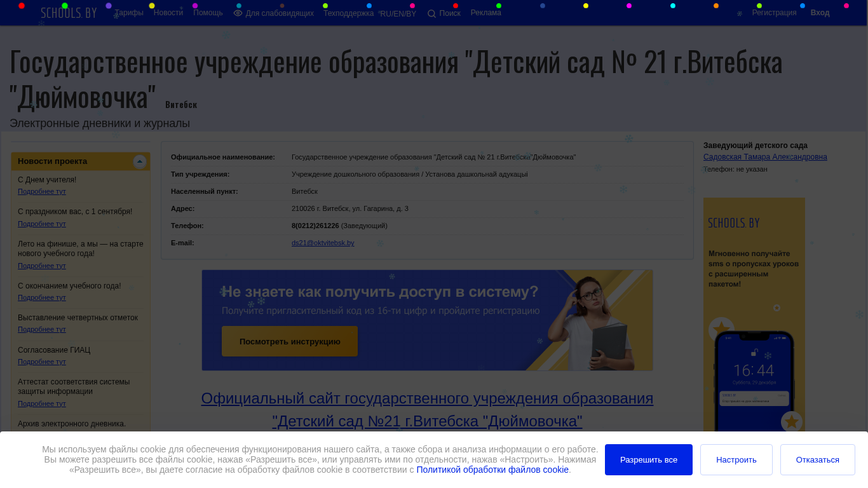Click the Заведующий детского сада heading
868x488 pixels.
pyautogui.click(x=756, y=146)
